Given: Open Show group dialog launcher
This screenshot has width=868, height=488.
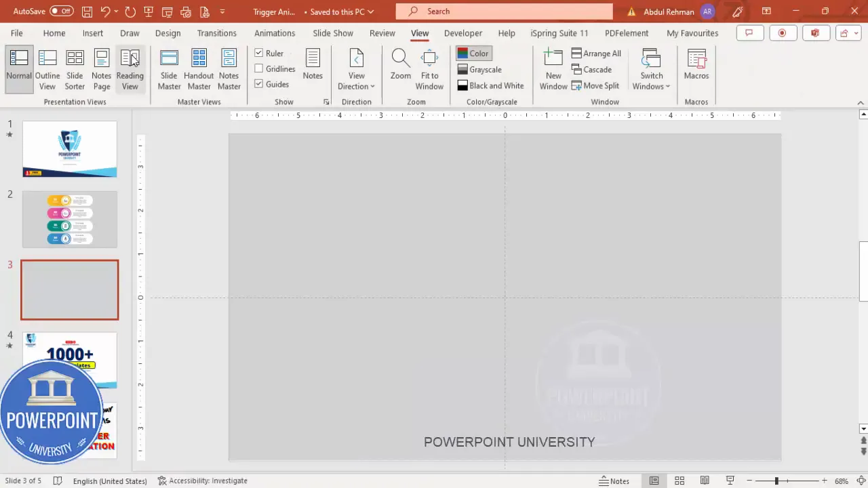Looking at the screenshot, I should (326, 102).
